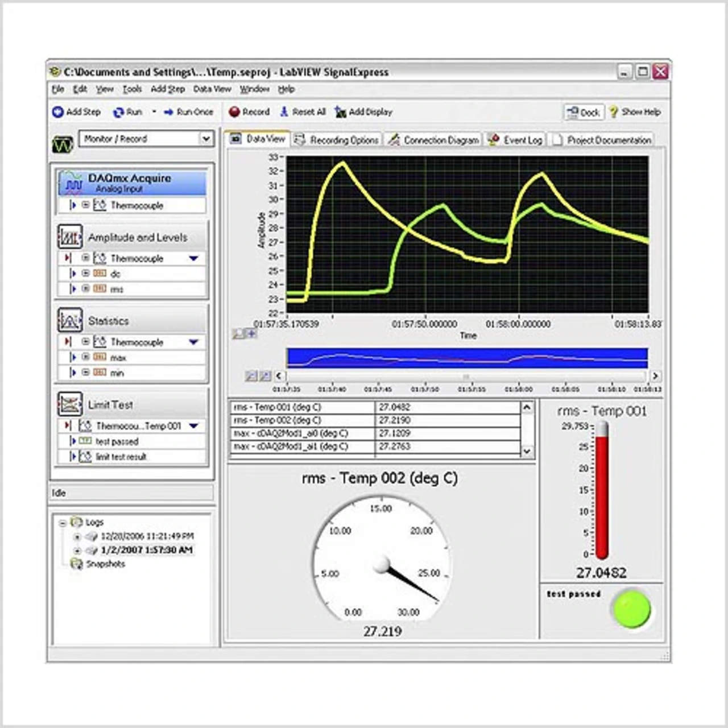This screenshot has width=728, height=728.
Task: Open the Run button dropdown arrow
Action: [x=154, y=112]
